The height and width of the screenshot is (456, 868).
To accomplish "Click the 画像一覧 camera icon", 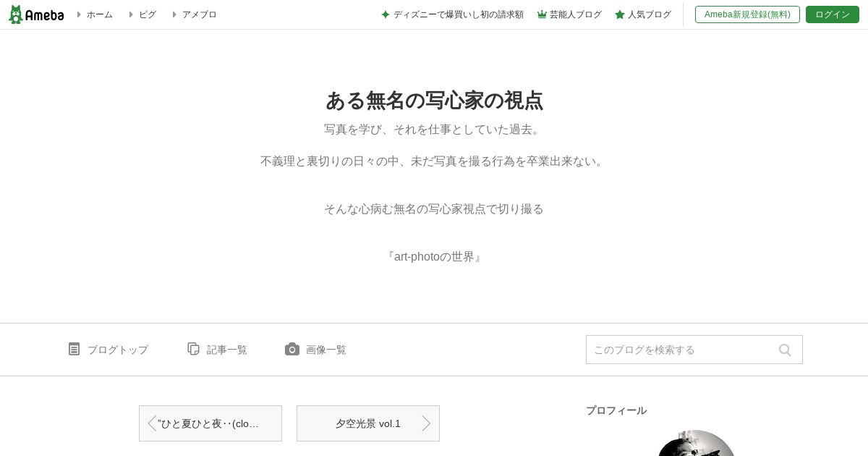I will 292,349.
